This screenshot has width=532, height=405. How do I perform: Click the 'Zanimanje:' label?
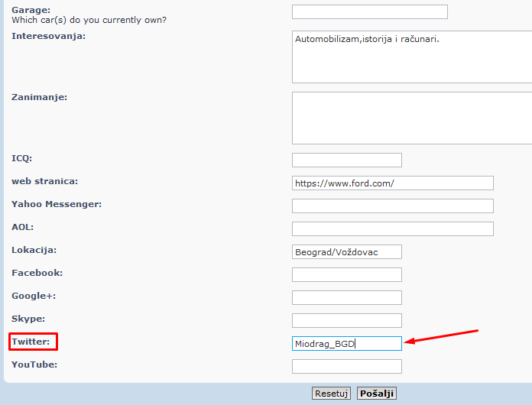[x=39, y=97]
